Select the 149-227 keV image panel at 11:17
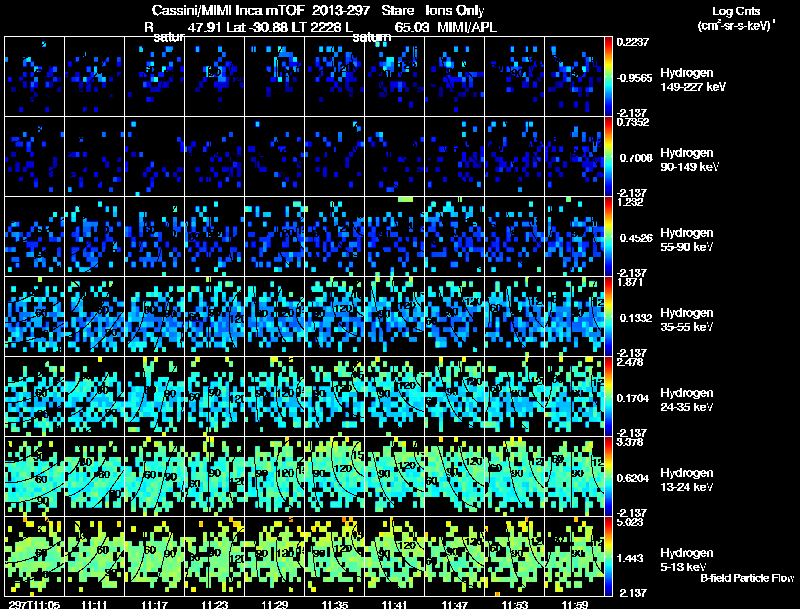Screen dimensions: 800x609 tap(155, 76)
